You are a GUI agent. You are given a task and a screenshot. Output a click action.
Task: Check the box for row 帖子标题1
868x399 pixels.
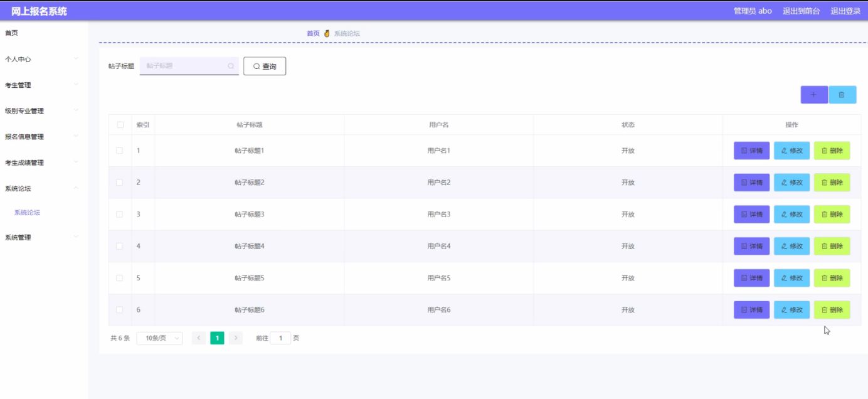click(120, 151)
